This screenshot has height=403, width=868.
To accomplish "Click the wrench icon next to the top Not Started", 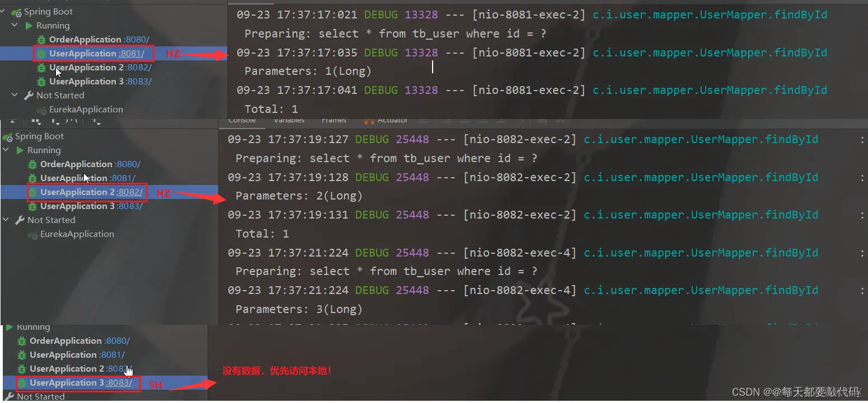I will point(29,96).
